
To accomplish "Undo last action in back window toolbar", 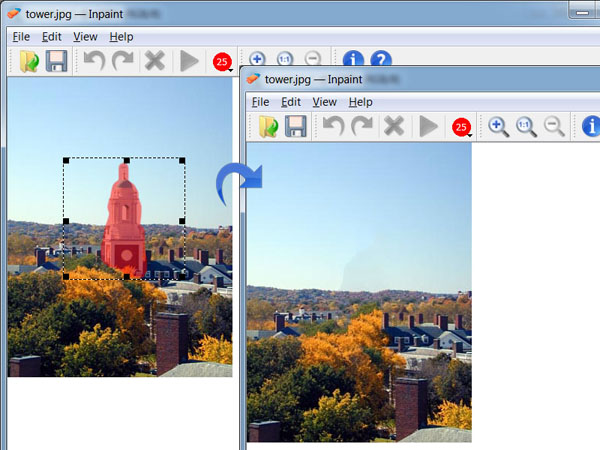I will coord(94,62).
